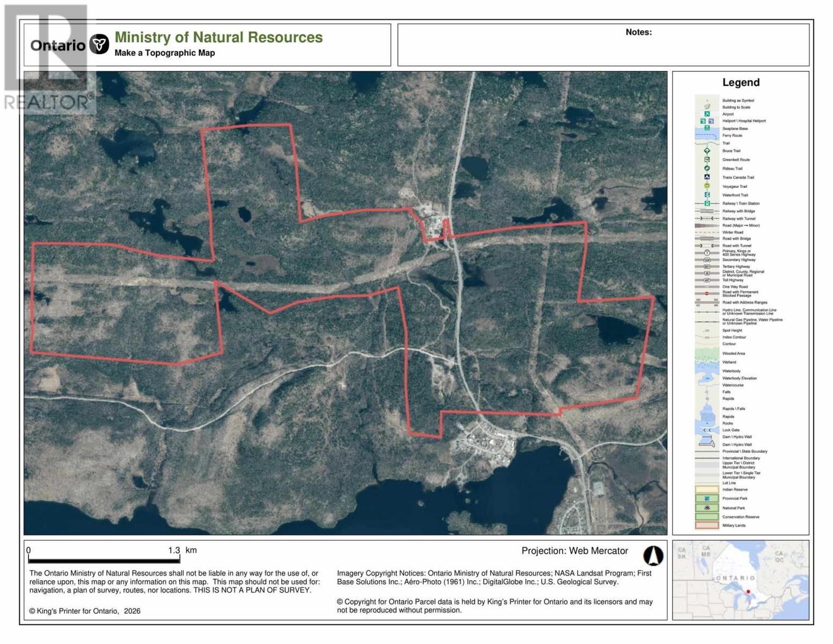The image size is (833, 644).
Task: Click the 'ONTARIO' label on inset map
Action: pos(735,578)
